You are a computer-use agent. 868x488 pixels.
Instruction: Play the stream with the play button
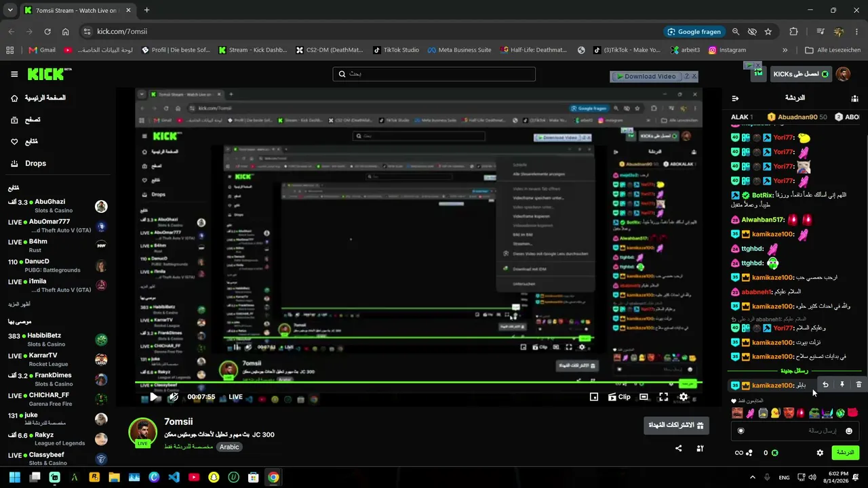pos(155,397)
